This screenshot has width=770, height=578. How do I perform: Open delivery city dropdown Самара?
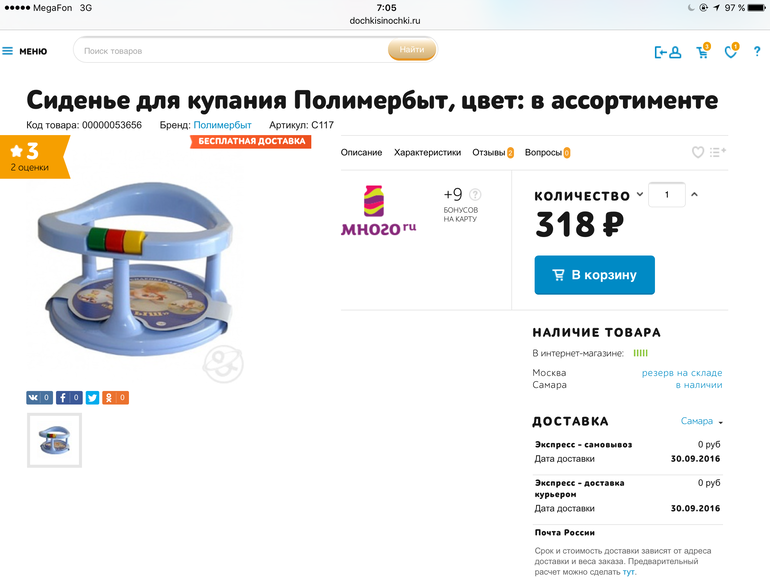701,421
